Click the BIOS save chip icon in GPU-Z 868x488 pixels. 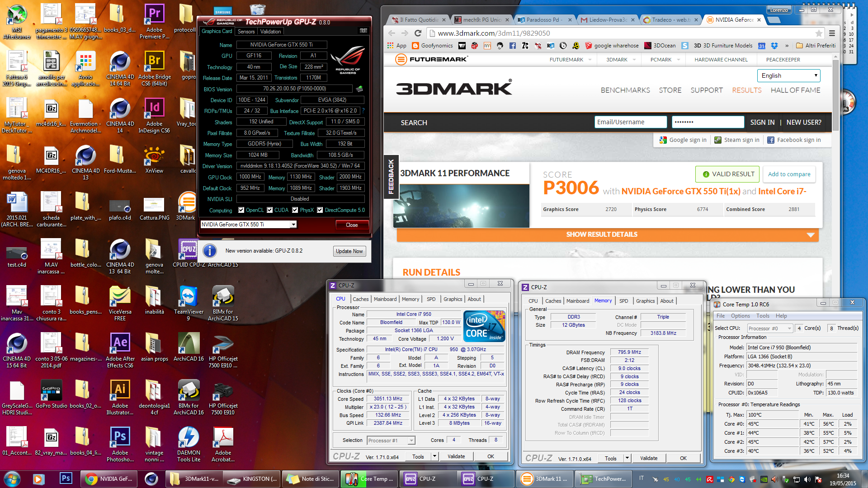click(360, 89)
